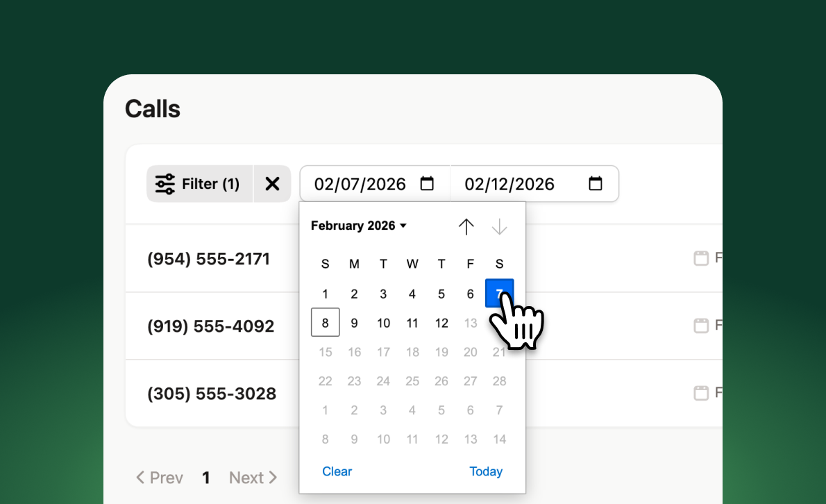Click the calendar icon beside (305) 555-3028
The image size is (826, 504).
pyautogui.click(x=702, y=392)
